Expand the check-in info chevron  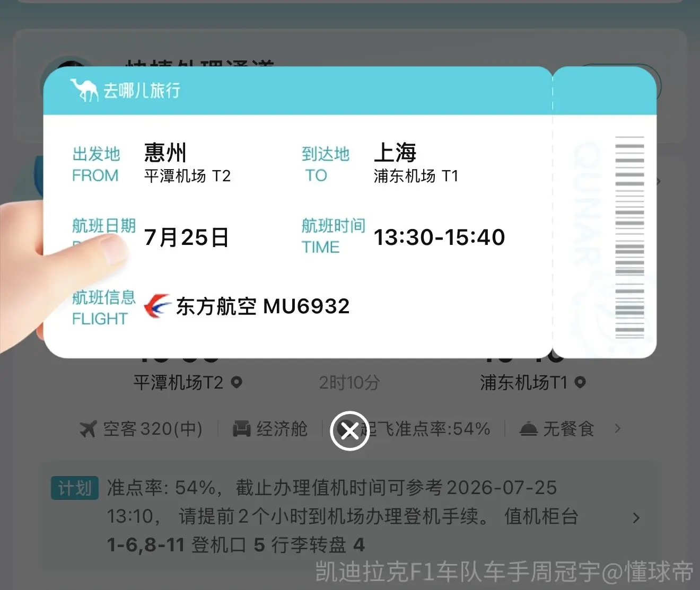tap(636, 517)
